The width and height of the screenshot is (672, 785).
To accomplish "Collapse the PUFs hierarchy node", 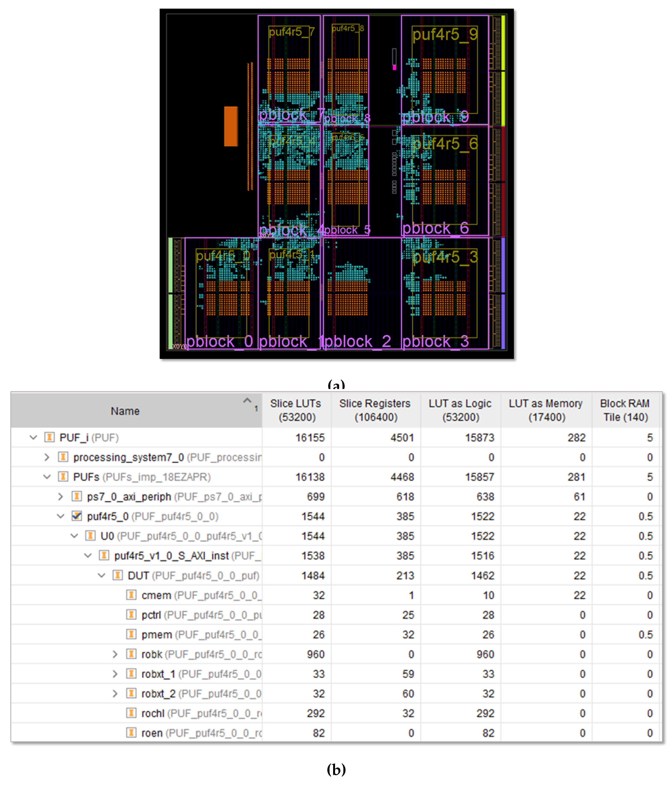I will pyautogui.click(x=47, y=477).
